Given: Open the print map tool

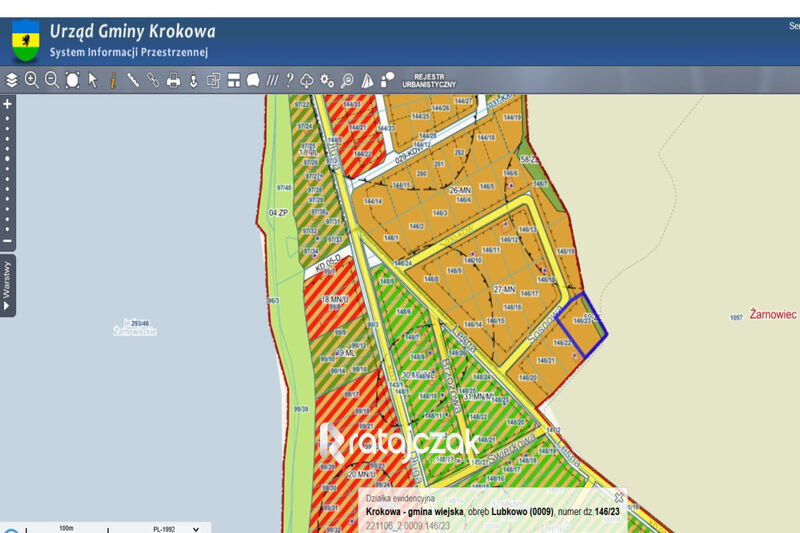Looking at the screenshot, I should coord(173,80).
